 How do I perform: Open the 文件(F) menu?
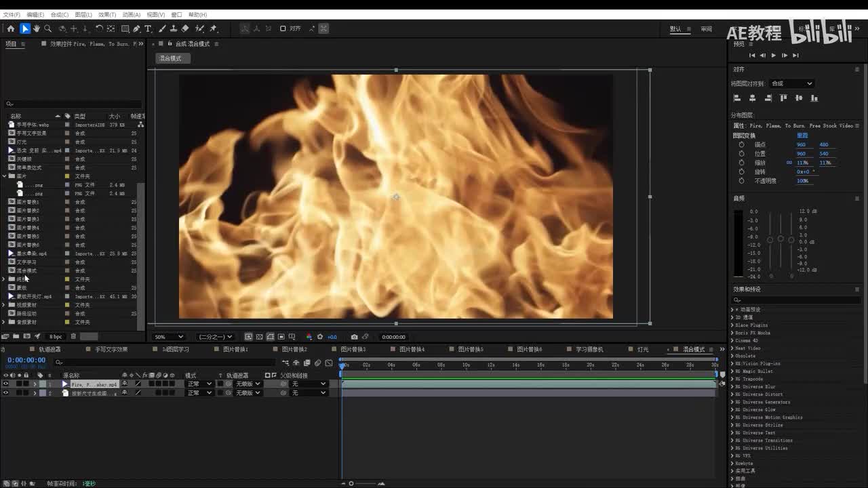[x=12, y=14]
